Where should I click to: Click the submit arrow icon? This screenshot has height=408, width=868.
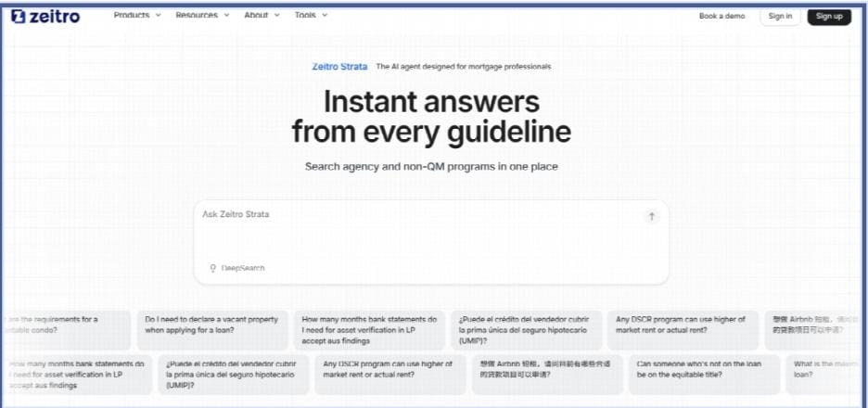point(652,216)
